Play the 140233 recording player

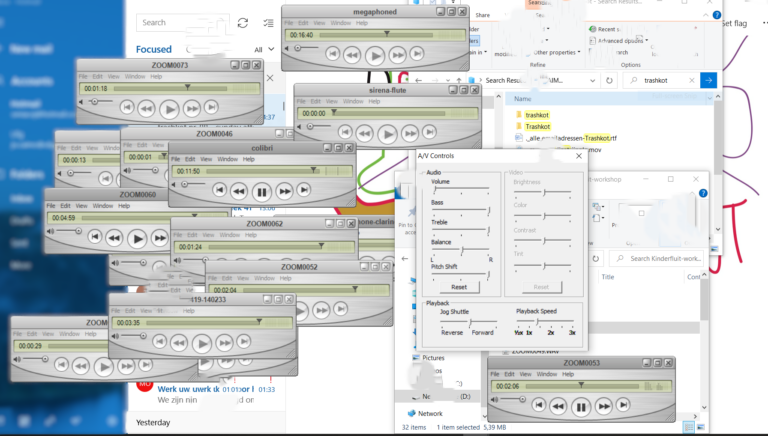[202, 344]
